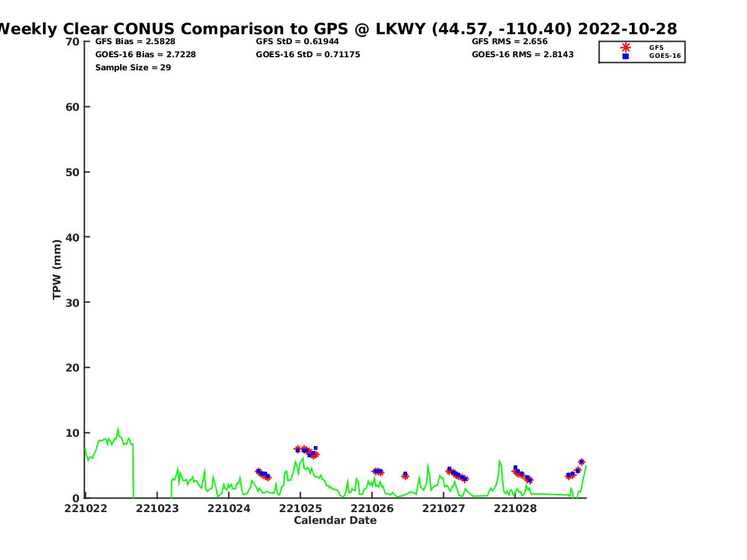Click the blue GOES-16 square in legend
Image resolution: width=747 pixels, height=560 pixels.
[x=626, y=56]
